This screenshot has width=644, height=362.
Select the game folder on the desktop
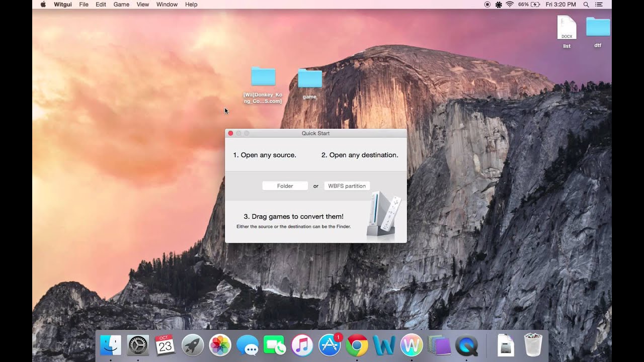click(309, 83)
